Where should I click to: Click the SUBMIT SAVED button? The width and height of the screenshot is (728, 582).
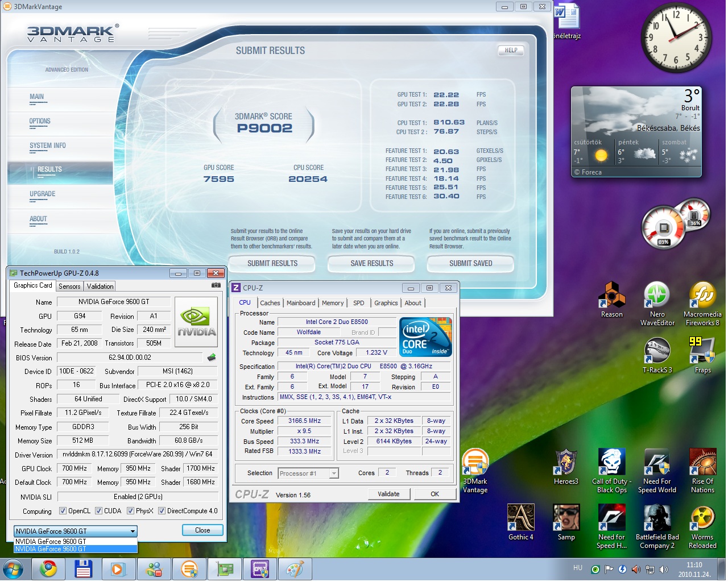coord(471,263)
